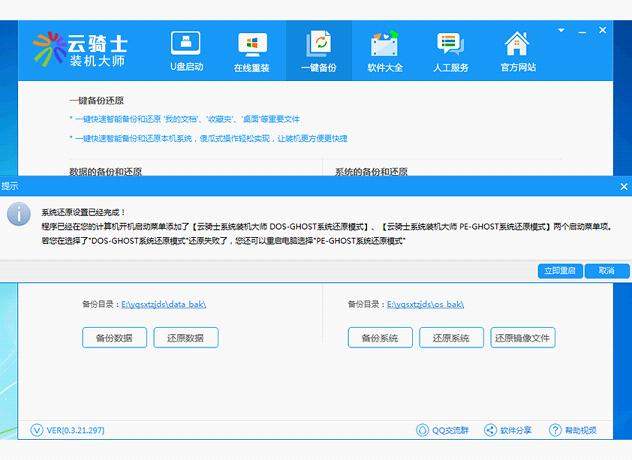Click 立即重启 restart now button

558,271
